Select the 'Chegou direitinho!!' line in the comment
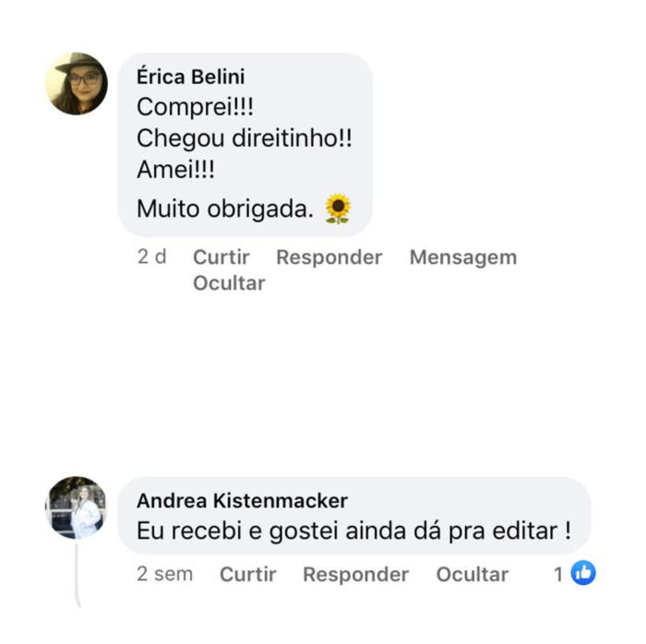The image size is (646, 644). coord(245,138)
